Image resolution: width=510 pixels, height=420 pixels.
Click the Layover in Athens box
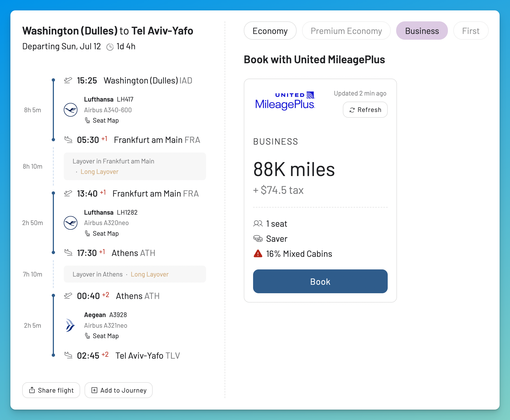coord(135,274)
